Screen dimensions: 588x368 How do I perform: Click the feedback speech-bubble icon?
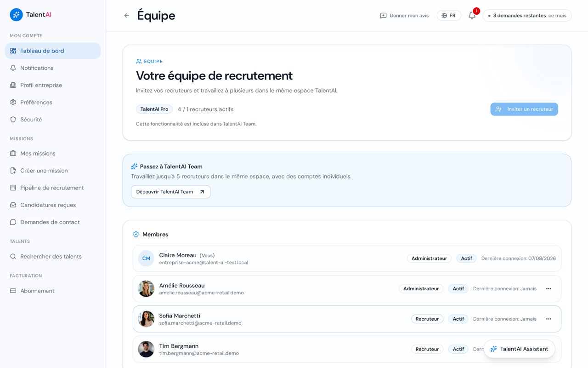(x=383, y=16)
